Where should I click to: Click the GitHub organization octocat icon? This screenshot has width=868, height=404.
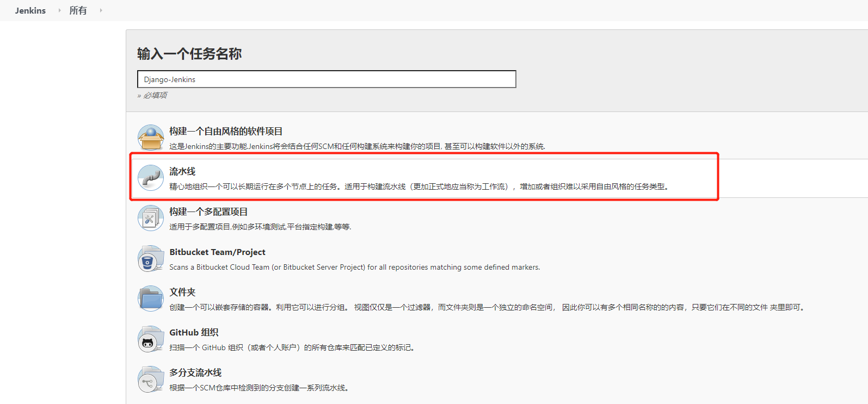(x=151, y=339)
